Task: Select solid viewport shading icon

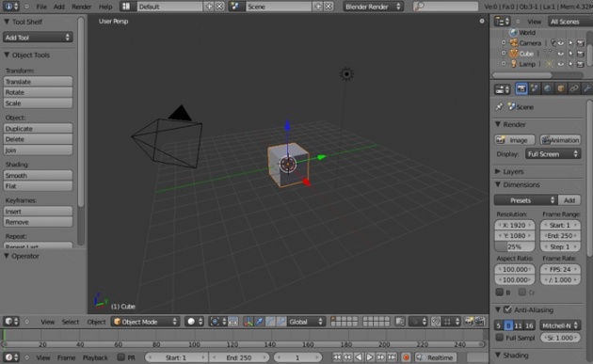Action: [x=194, y=322]
